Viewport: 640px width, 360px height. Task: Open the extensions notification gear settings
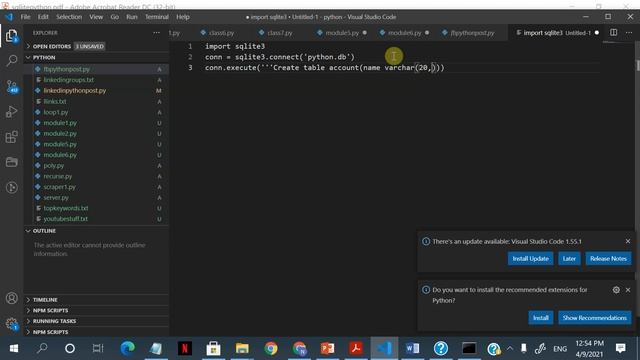click(x=616, y=290)
